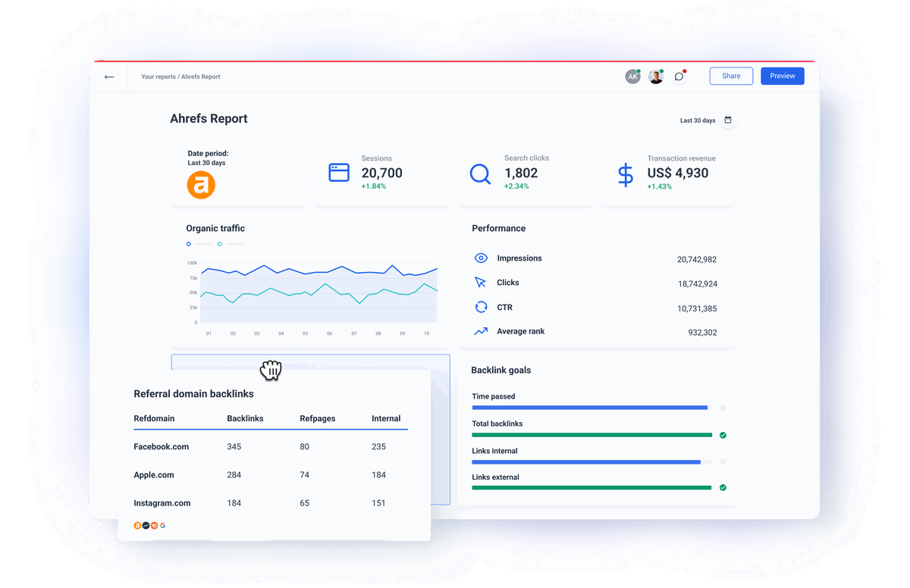This screenshot has height=588, width=910.
Task: Click the green check on Links external goal
Action: [723, 487]
